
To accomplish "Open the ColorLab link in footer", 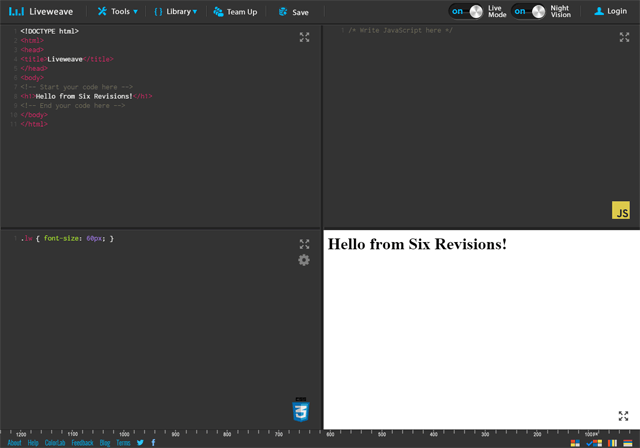I will tap(55, 443).
